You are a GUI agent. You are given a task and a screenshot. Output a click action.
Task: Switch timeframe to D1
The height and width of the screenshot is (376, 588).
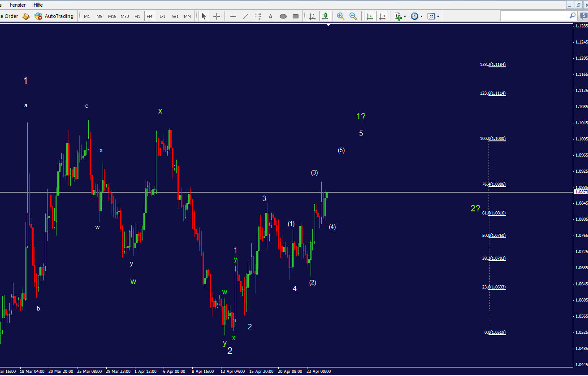(x=162, y=16)
